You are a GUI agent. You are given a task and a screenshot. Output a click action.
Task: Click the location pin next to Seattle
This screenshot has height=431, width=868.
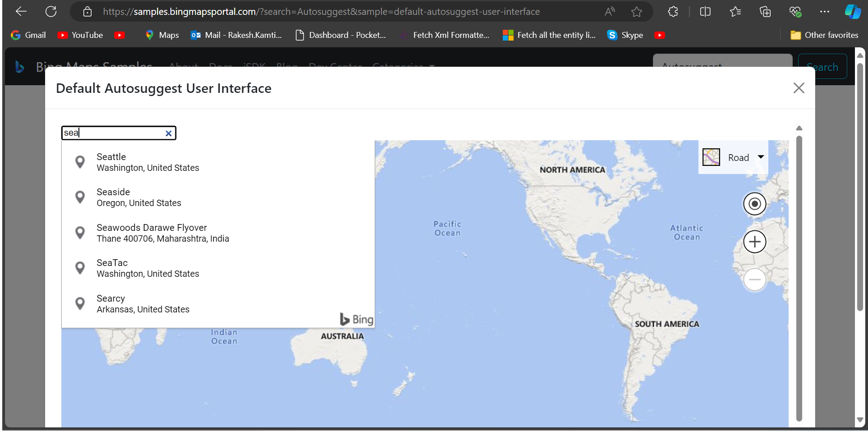[x=80, y=162]
